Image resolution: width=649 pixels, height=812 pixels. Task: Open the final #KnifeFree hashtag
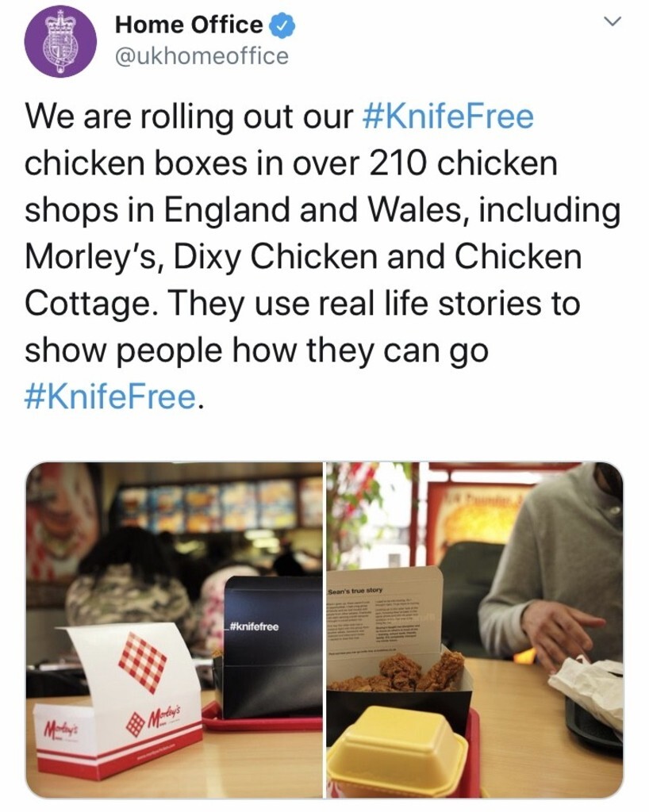pyautogui.click(x=111, y=397)
